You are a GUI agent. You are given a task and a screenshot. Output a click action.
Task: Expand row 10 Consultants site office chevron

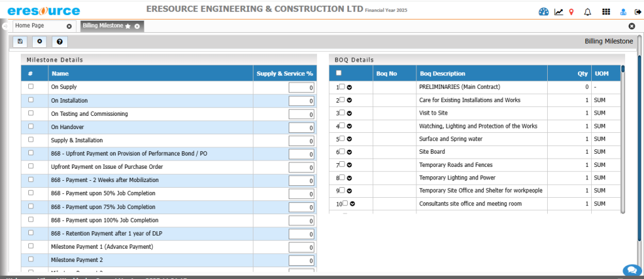pos(352,204)
